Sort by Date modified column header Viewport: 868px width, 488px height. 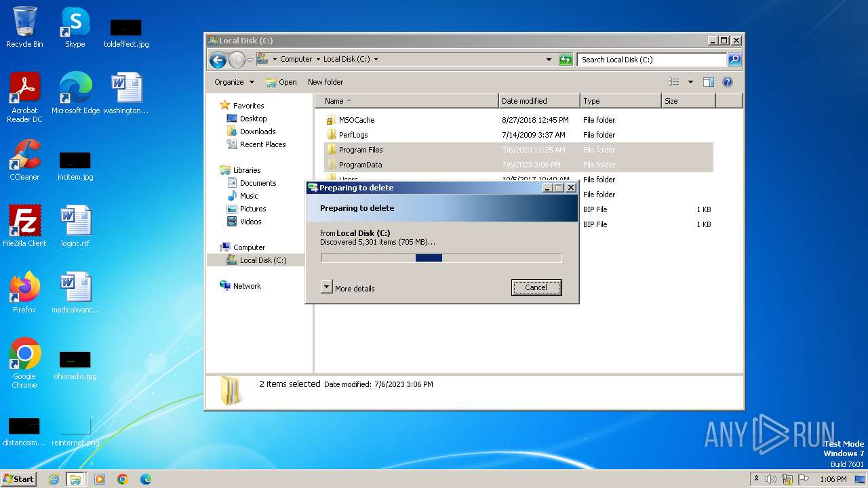point(539,101)
